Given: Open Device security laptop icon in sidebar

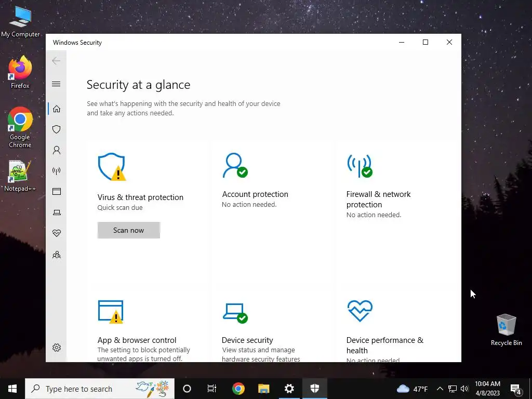Looking at the screenshot, I should 56,212.
